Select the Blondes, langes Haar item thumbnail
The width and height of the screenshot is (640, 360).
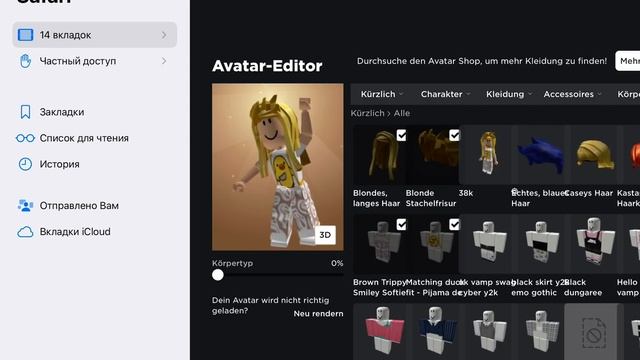click(380, 155)
